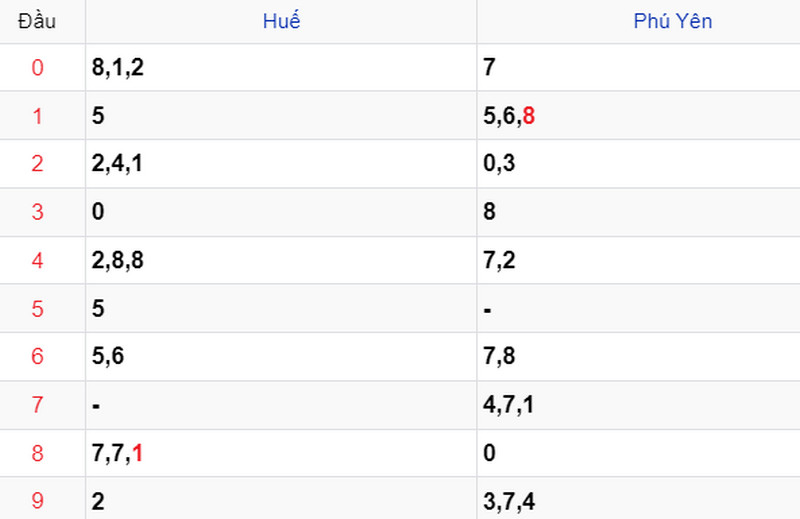Select the red 7 in Đầu column
Screen dimensions: 800x519
(x=37, y=405)
